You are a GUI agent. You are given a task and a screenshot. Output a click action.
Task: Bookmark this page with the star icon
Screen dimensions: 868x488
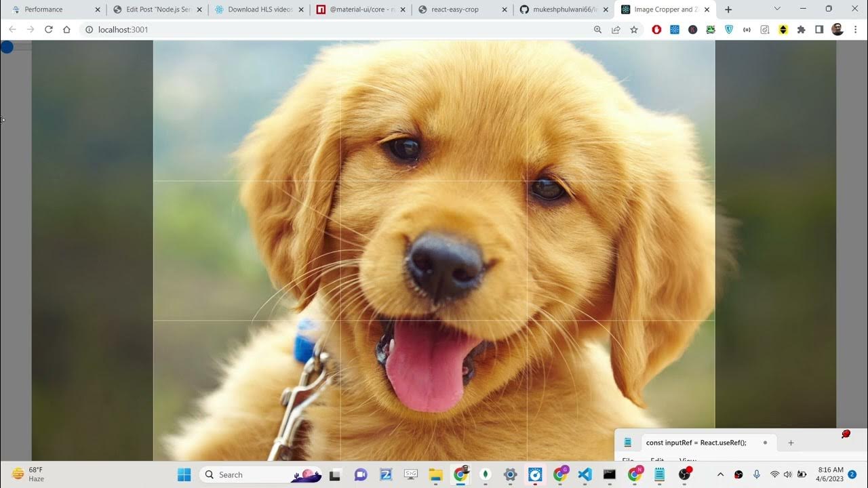click(634, 30)
